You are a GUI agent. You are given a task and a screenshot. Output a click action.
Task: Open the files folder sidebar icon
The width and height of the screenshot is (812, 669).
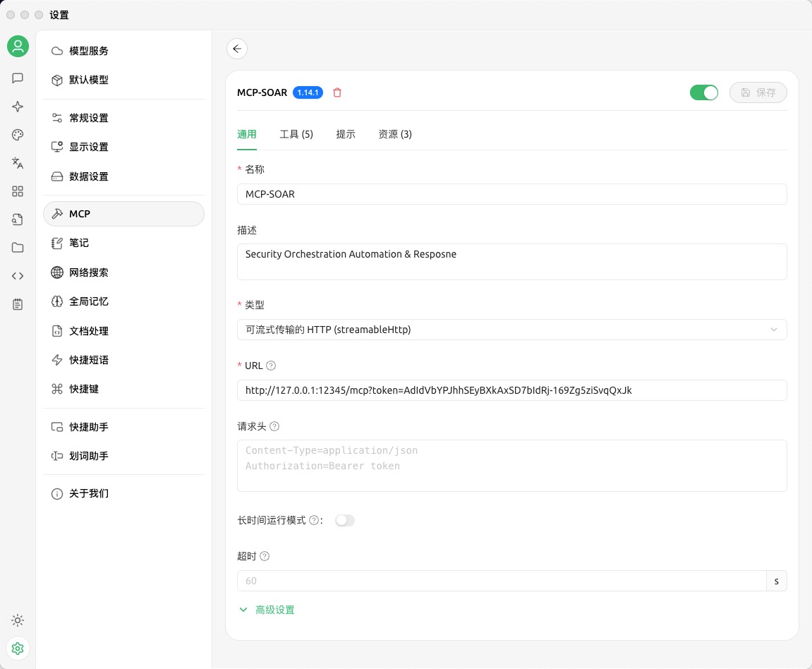18,248
